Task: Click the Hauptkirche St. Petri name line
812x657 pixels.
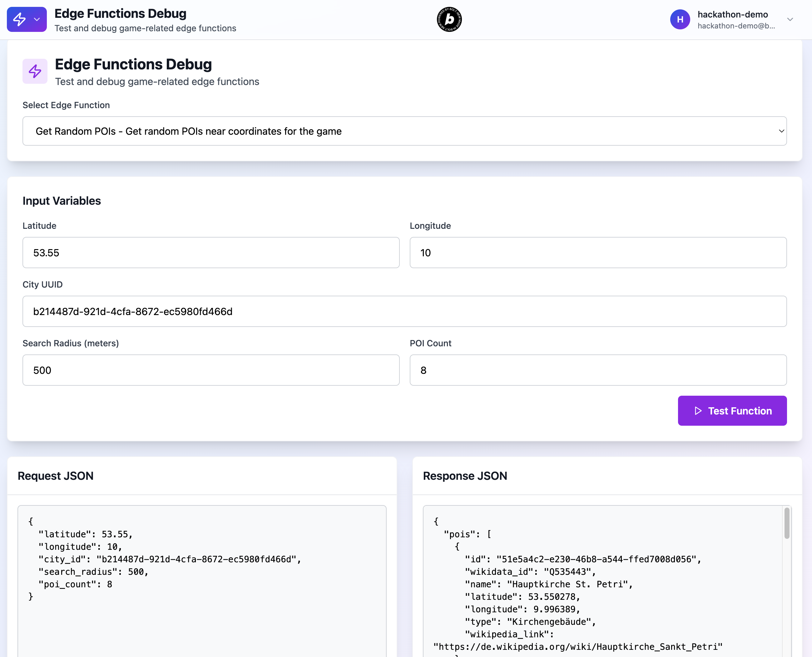Action: tap(548, 584)
